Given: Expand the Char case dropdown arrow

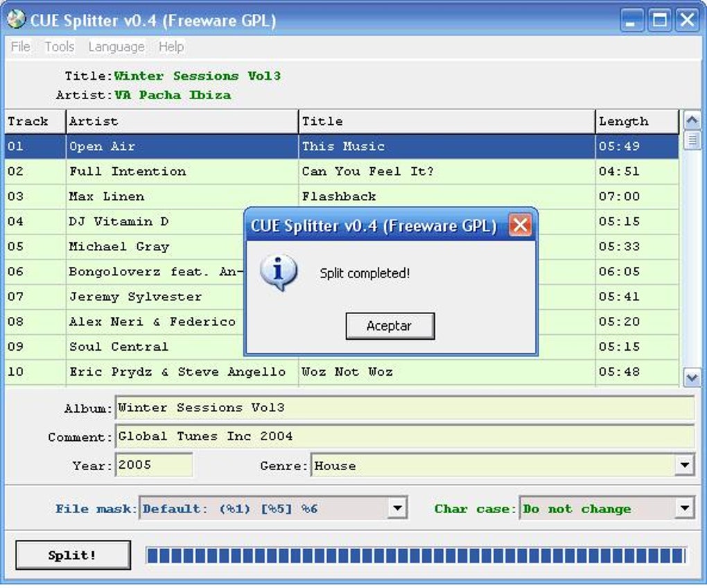Looking at the screenshot, I should [x=684, y=508].
